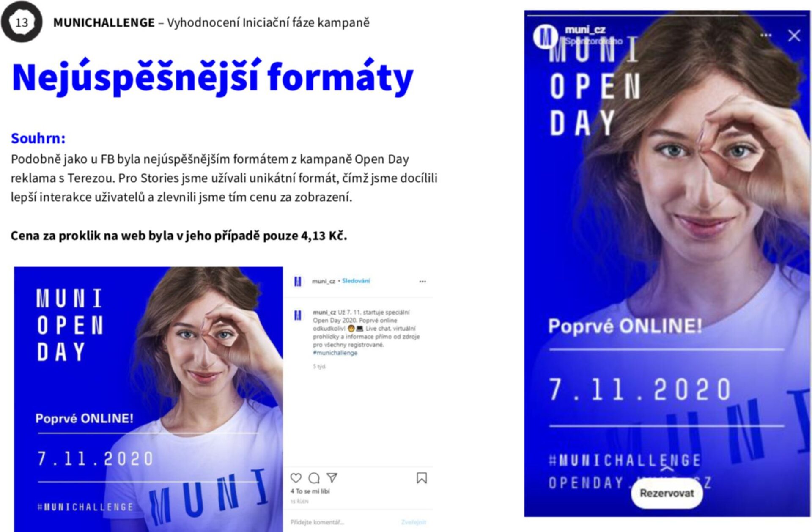Open the #munichallenge hashtag in the caption
Image resolution: width=812 pixels, height=532 pixels.
(335, 353)
